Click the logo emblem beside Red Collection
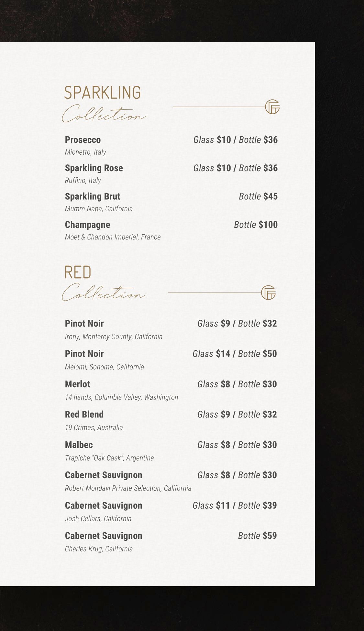This screenshot has height=631, width=364. [268, 293]
